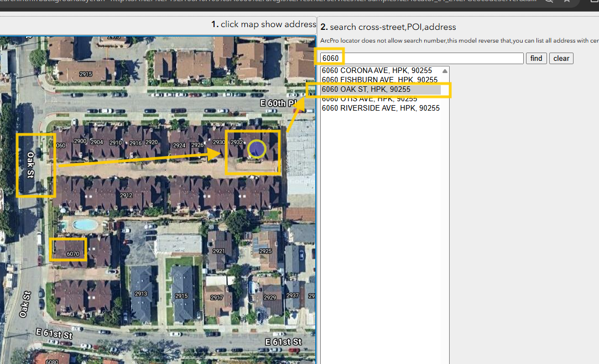Click the turquoise swimming pool on map
This screenshot has width=599, height=364.
click(x=84, y=224)
